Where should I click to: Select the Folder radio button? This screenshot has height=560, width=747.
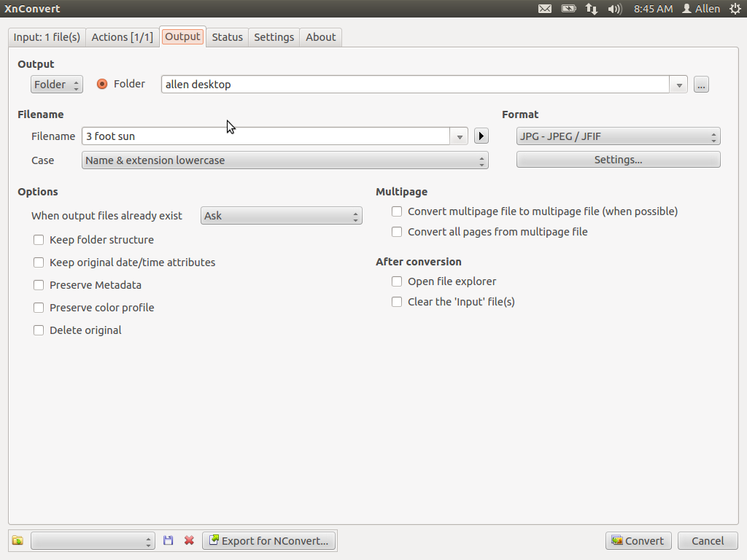(x=102, y=85)
